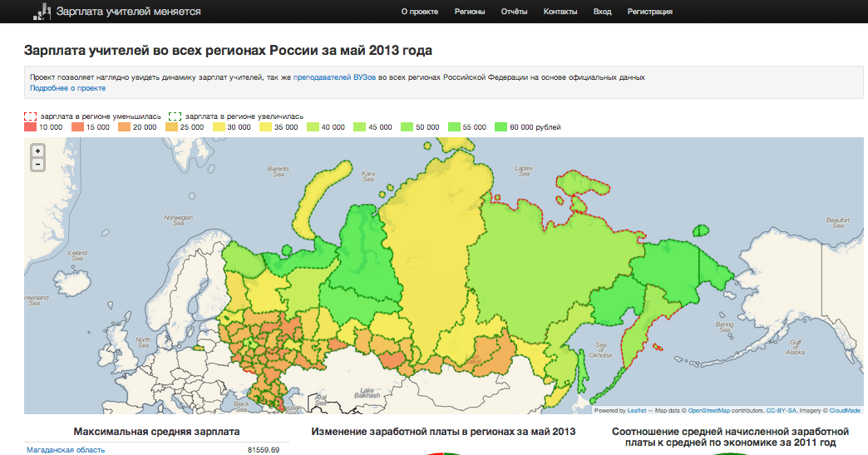Zoom in on the map
The width and height of the screenshot is (868, 455).
pyautogui.click(x=37, y=151)
